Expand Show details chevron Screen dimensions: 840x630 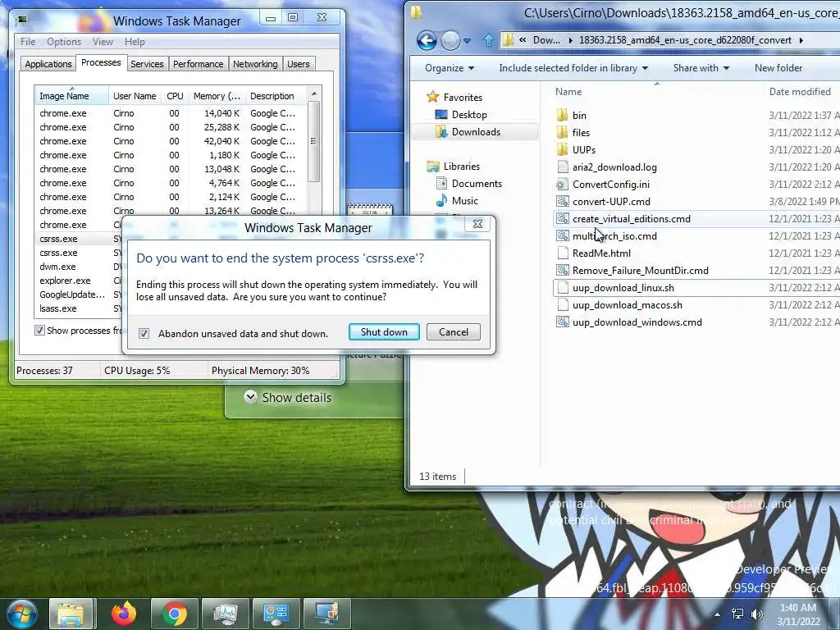point(250,397)
